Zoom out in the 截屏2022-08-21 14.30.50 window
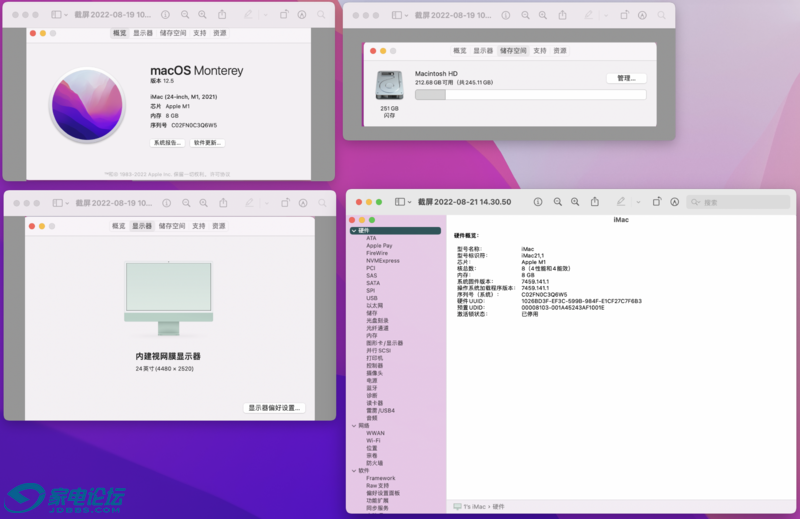 (558, 202)
